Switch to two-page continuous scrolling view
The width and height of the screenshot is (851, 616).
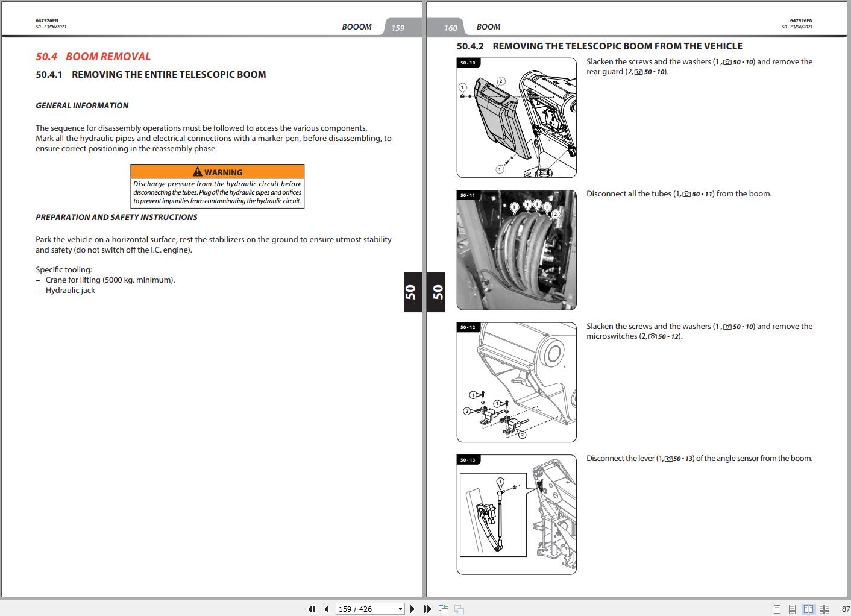click(x=824, y=609)
